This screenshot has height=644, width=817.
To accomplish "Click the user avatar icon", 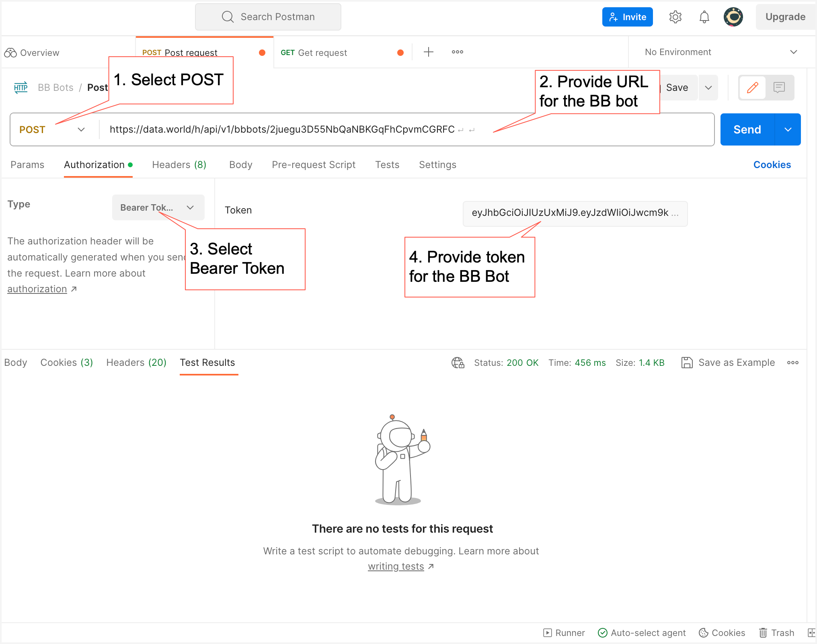I will point(733,17).
